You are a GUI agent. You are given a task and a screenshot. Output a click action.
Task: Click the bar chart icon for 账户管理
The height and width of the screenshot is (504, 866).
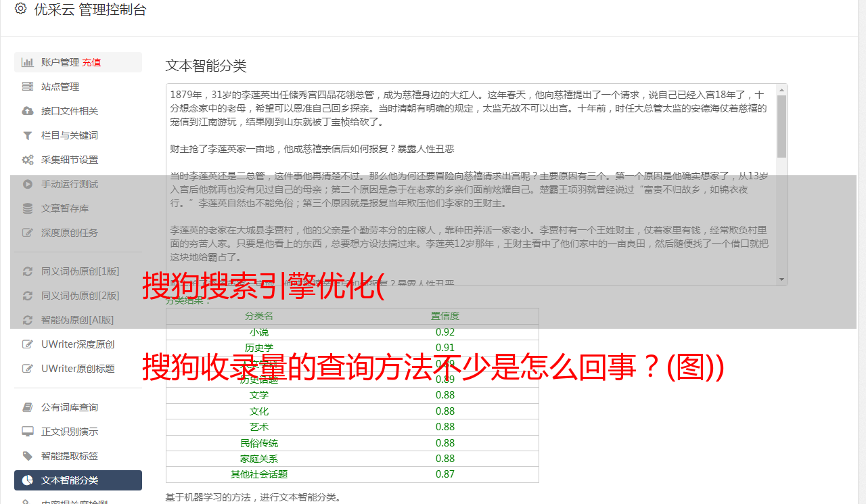[x=27, y=62]
